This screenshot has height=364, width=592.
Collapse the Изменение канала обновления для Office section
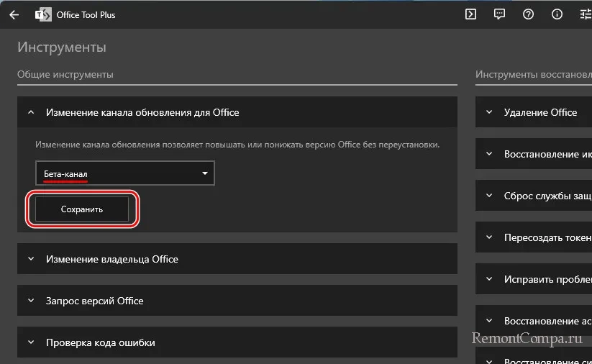pos(30,112)
